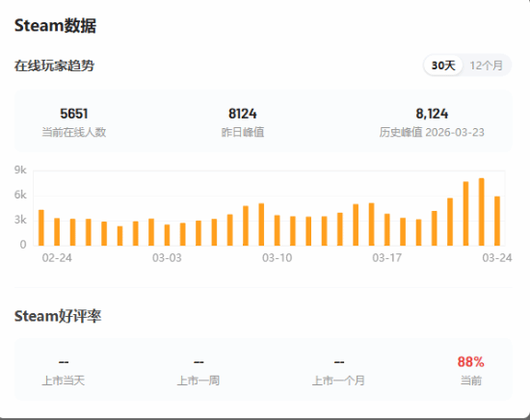
Task: Click 昨日峰值 label
Action: pyautogui.click(x=243, y=132)
